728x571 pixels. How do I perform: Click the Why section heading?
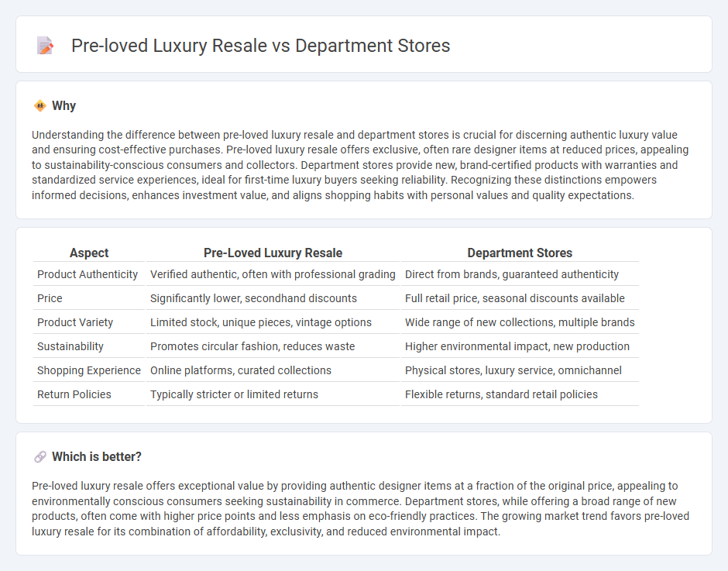[x=64, y=106]
